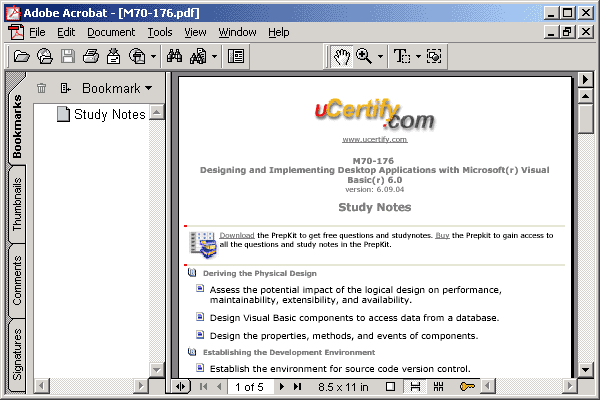The height and width of the screenshot is (400, 600).
Task: Switch to the Thumbnails tab
Action: 17,204
